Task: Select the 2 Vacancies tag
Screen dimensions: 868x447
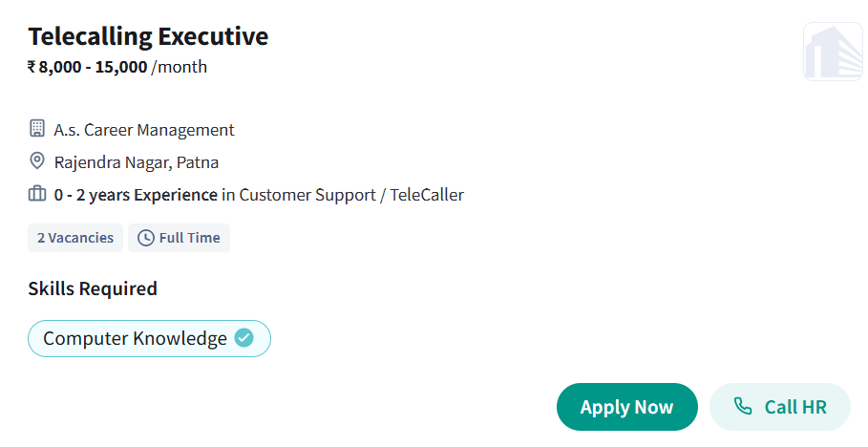Action: tap(75, 238)
